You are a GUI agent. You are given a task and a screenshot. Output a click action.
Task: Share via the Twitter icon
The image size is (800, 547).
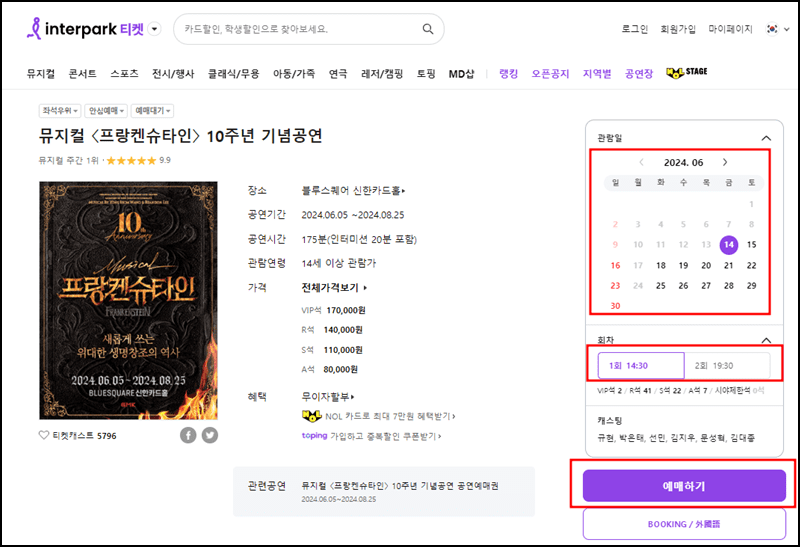[x=210, y=435]
